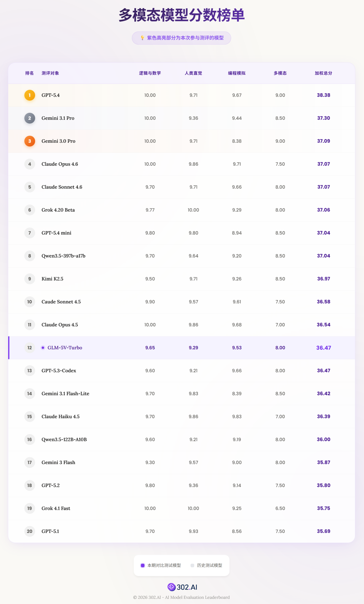Open the GLM-5V-Turbo model name
Viewport: 364px width, 604px height.
click(x=65, y=348)
